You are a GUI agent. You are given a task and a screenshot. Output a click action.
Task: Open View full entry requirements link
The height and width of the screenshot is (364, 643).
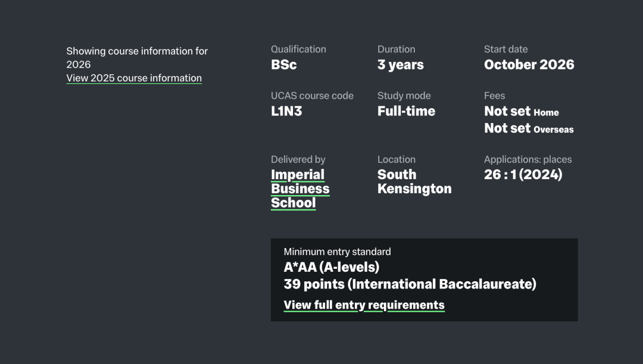click(x=364, y=305)
